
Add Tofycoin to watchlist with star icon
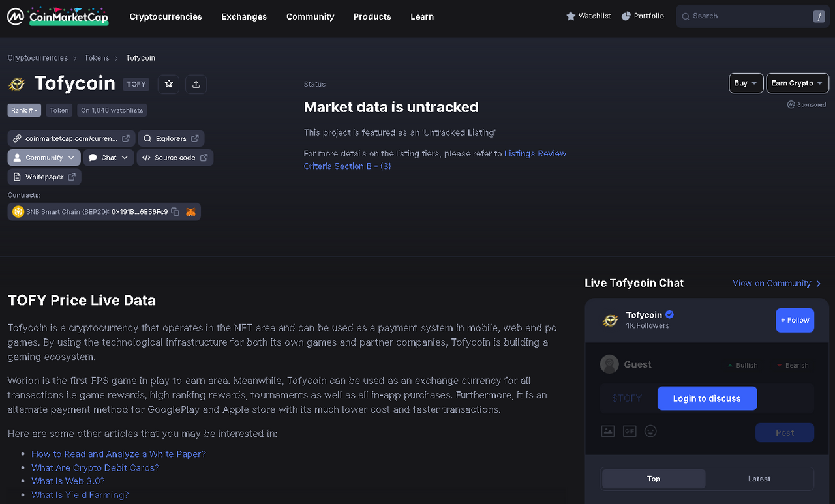coord(169,84)
